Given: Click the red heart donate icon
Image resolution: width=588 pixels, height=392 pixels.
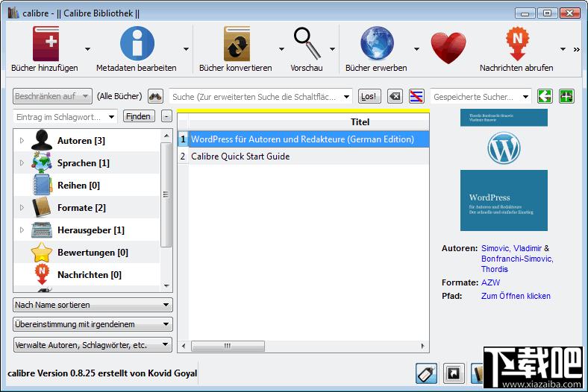Looking at the screenshot, I should [x=448, y=48].
